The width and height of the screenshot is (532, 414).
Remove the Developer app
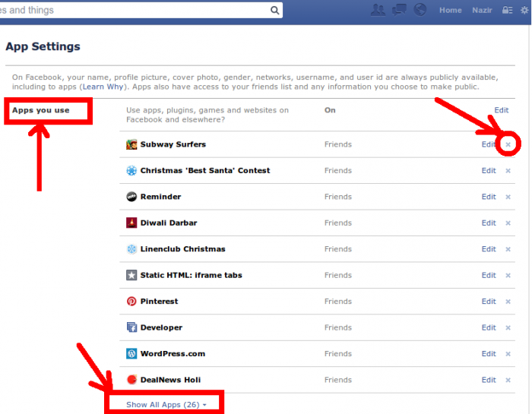click(x=508, y=328)
